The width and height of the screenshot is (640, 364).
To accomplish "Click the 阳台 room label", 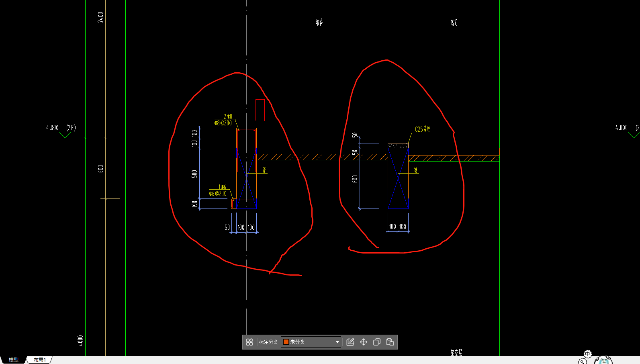I will tap(319, 22).
